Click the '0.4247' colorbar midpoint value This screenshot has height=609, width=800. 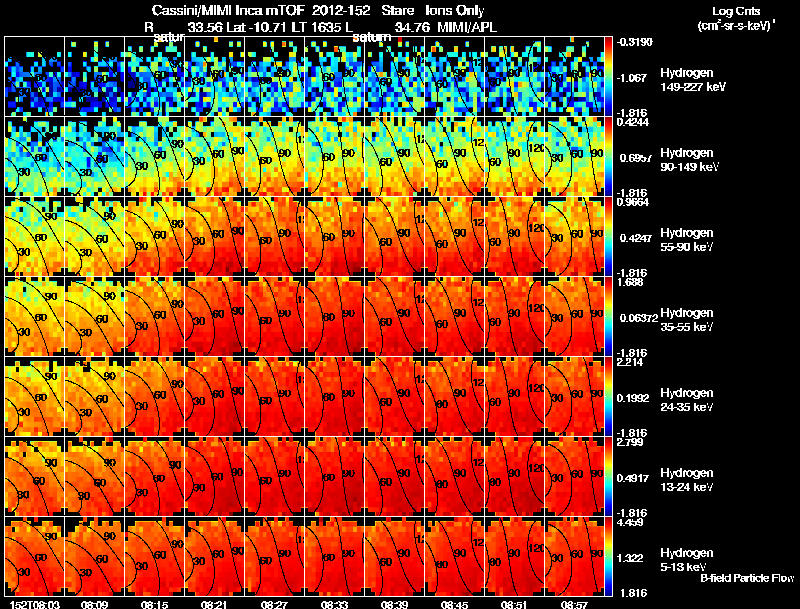coord(635,238)
